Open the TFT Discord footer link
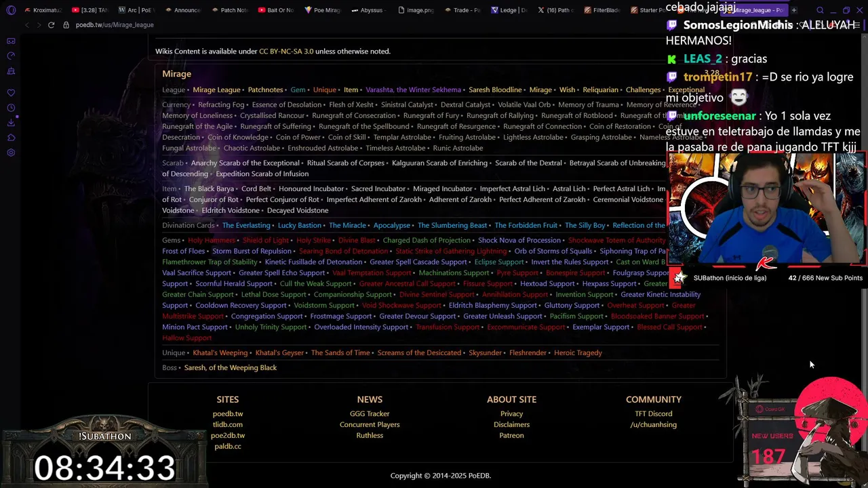This screenshot has width=868, height=488. tap(654, 414)
